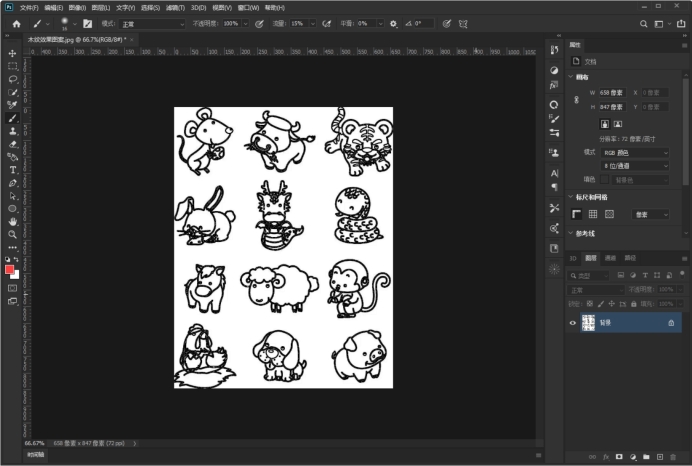Image resolution: width=692 pixels, height=466 pixels.
Task: Create new adjustment layer icon
Action: 633,457
